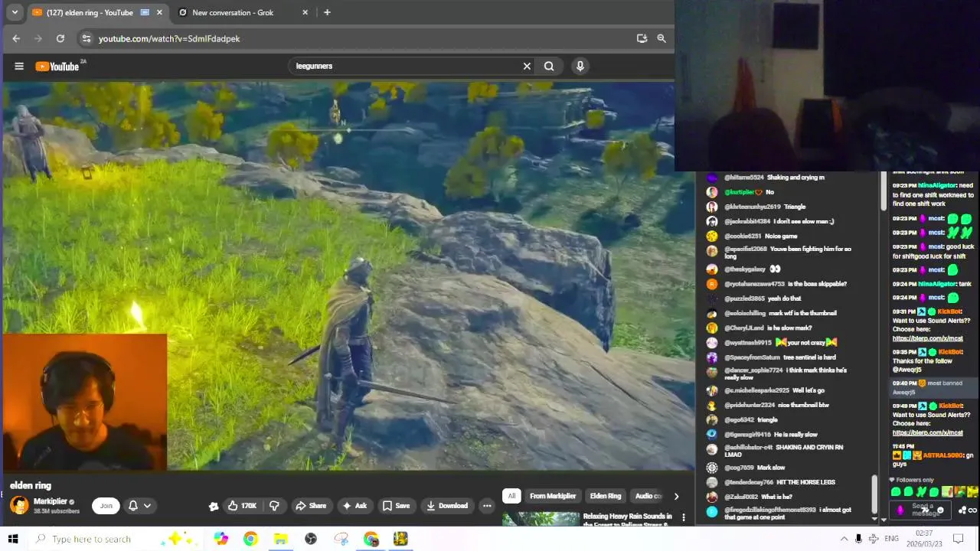Open the first blerp.com/x/mcst link
This screenshot has height=551, width=980.
tap(927, 338)
